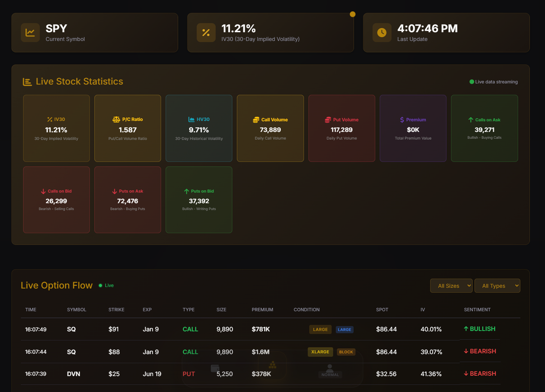Click the faint stacked cubes icon in bottom navigation
This screenshot has height=392, width=545.
click(x=272, y=364)
